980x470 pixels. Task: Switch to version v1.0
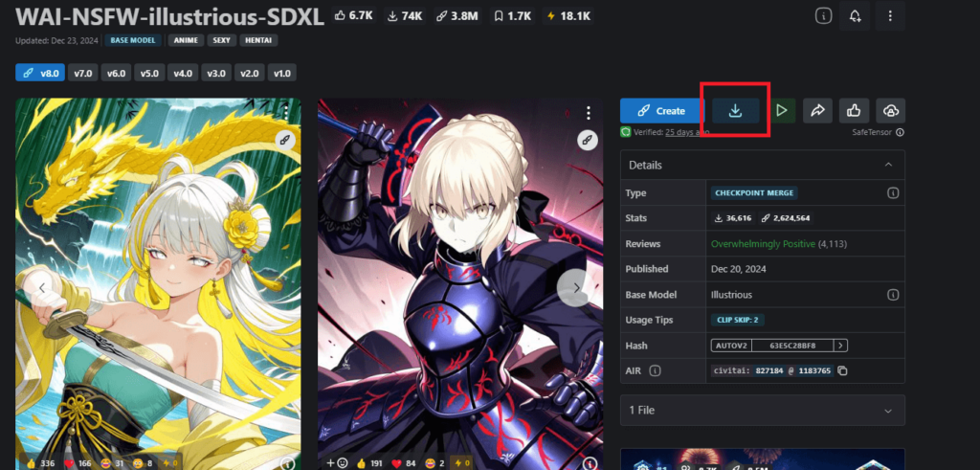tap(282, 73)
